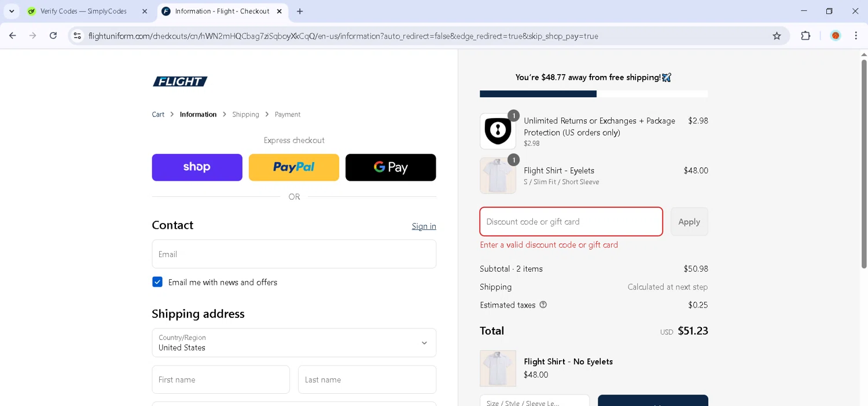This screenshot has height=406, width=868.
Task: Click the 'Flight Shirt - No Eyelets' title
Action: (x=568, y=361)
